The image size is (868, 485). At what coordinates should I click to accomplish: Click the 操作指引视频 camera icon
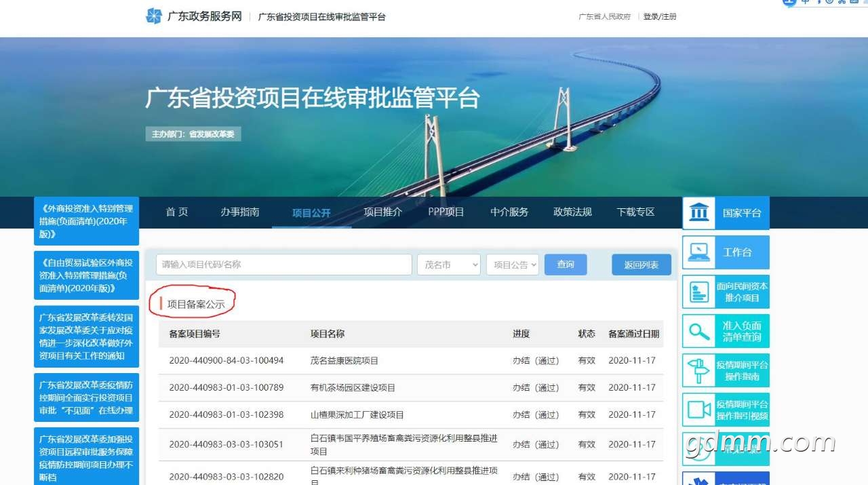coord(698,410)
